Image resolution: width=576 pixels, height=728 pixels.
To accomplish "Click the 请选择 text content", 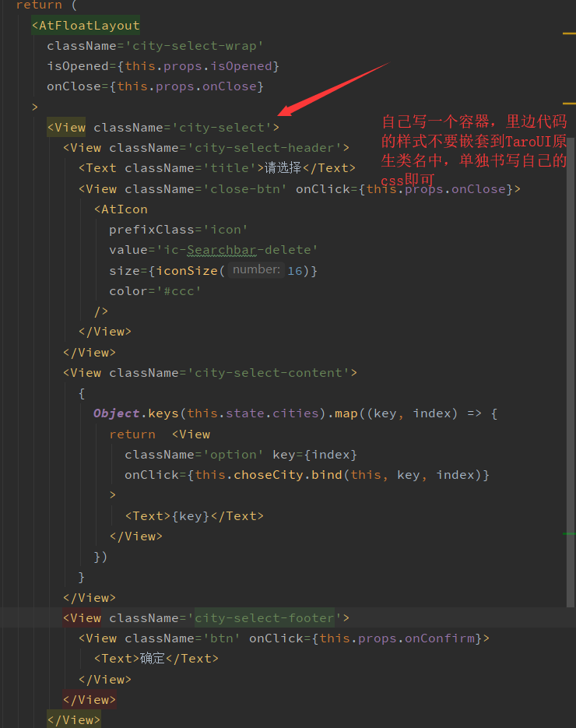I will pyautogui.click(x=283, y=168).
